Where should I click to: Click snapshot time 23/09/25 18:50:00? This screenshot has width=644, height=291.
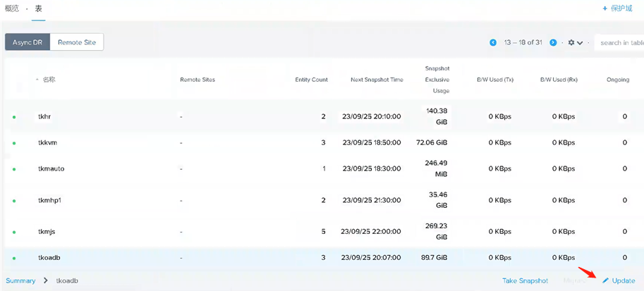[x=371, y=142]
